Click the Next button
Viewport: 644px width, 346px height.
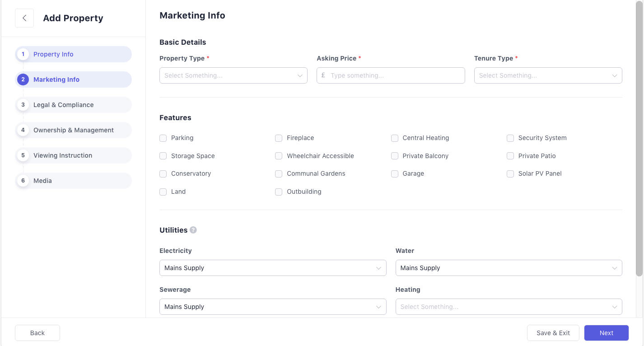[x=606, y=333]
